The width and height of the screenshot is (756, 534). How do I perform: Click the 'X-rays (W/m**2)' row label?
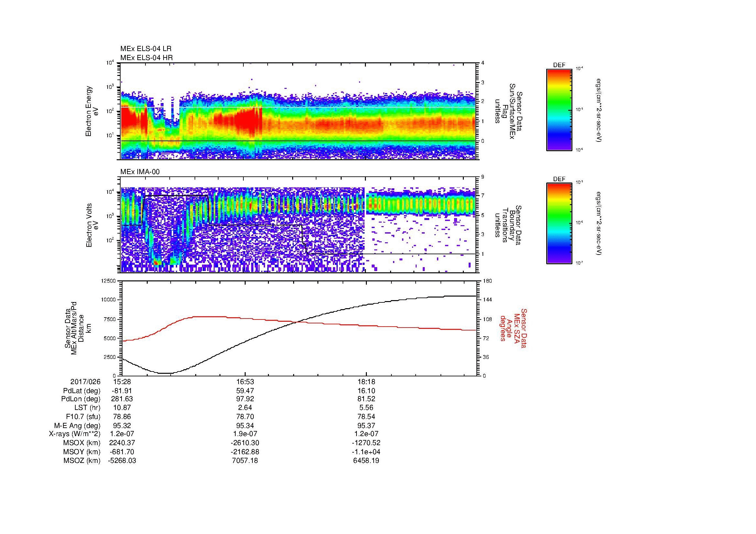pos(75,434)
